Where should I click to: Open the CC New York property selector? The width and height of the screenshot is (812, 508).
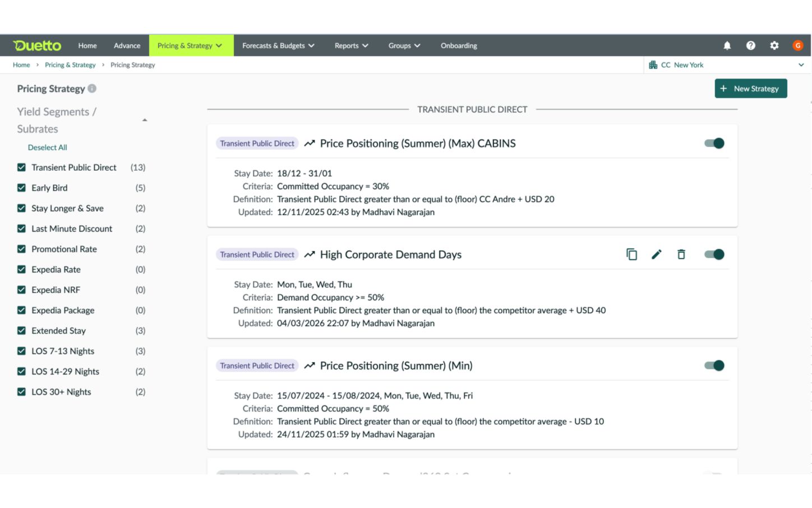(x=727, y=65)
